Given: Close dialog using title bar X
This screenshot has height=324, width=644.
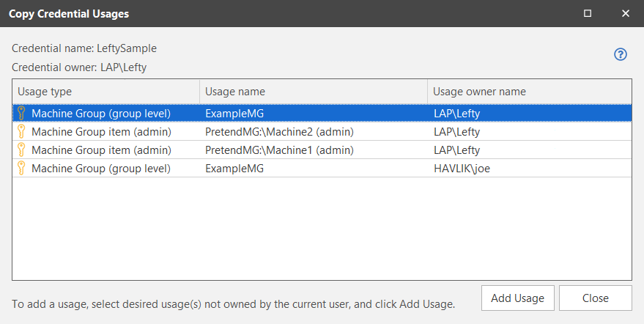Looking at the screenshot, I should pos(625,13).
